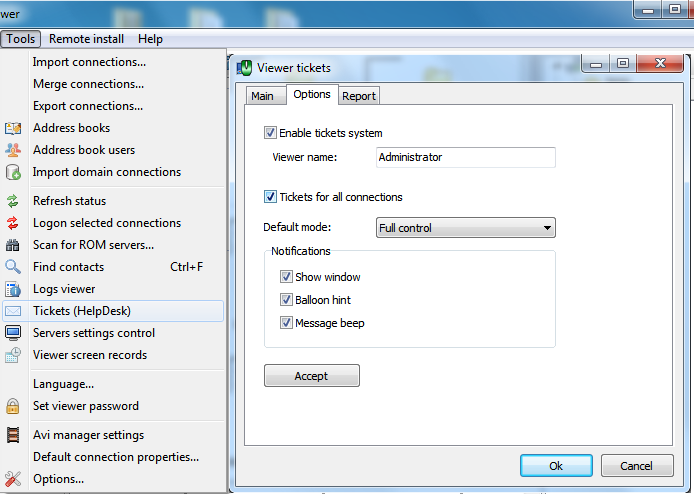
Task: Select Tickets (HelpDesk) menu entry
Action: [113, 311]
